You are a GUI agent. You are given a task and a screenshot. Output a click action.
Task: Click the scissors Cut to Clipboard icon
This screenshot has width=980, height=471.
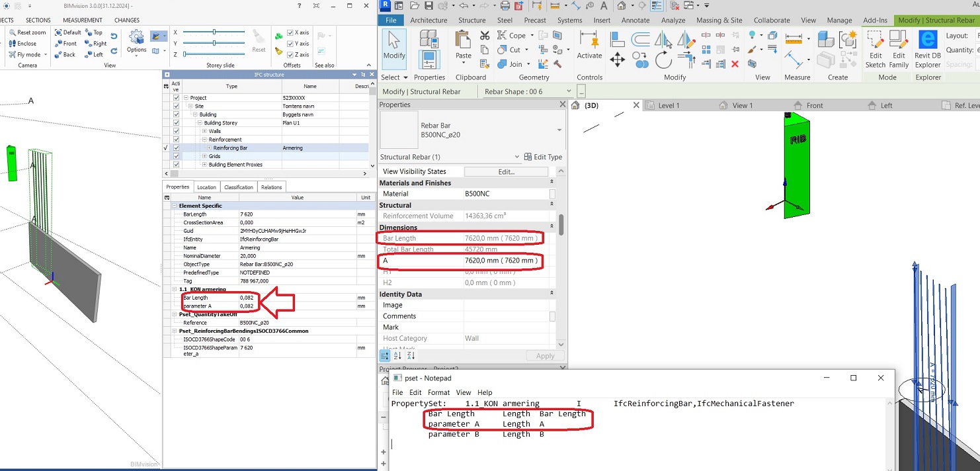pyautogui.click(x=485, y=35)
